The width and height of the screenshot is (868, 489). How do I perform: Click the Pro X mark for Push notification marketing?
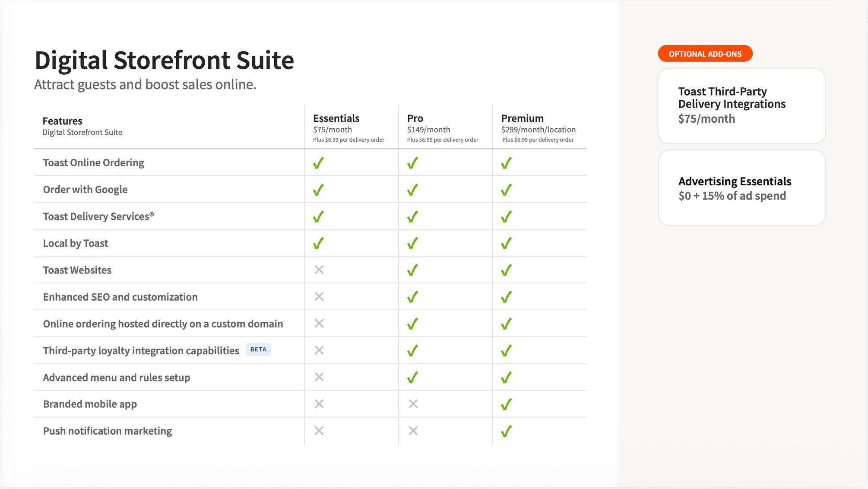(413, 431)
